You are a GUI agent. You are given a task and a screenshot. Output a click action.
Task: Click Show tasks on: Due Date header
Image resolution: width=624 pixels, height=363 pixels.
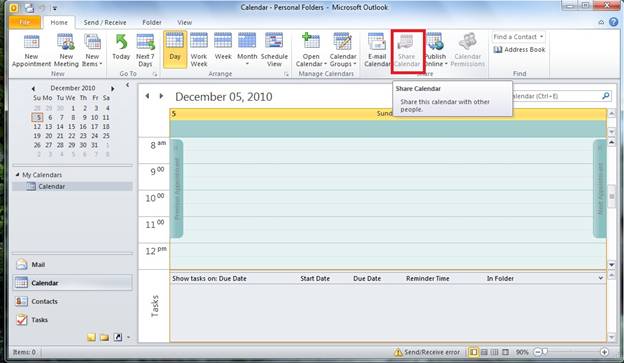[x=209, y=279]
